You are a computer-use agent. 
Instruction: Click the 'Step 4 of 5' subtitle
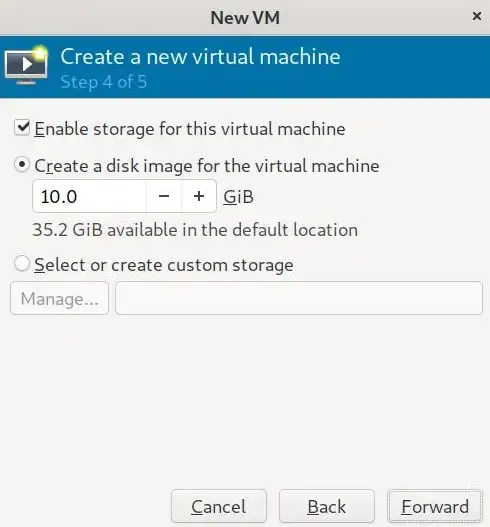pos(104,82)
